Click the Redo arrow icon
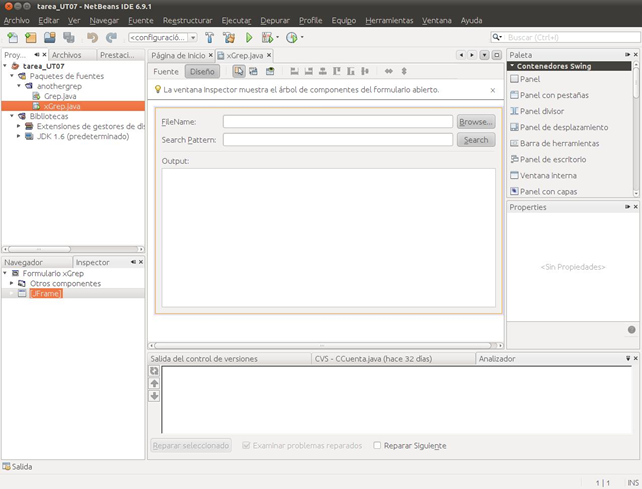This screenshot has height=489, width=642. pos(111,38)
